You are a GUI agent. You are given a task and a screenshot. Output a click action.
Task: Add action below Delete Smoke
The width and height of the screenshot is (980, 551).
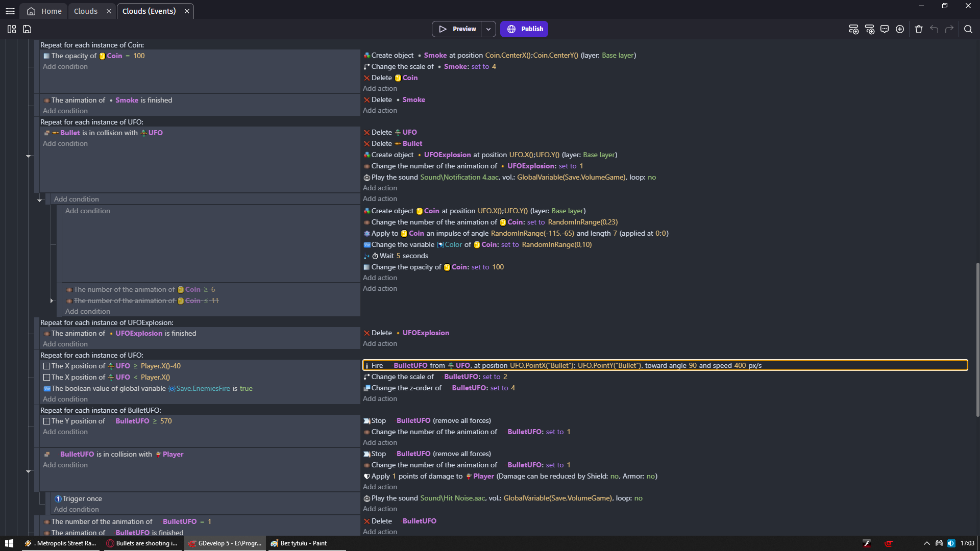[380, 111]
